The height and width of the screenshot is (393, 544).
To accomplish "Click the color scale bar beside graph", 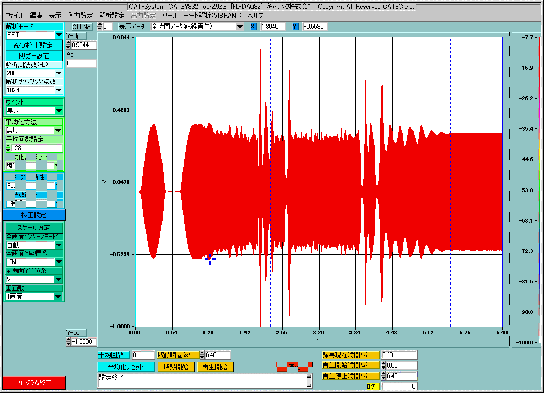I will (539, 189).
